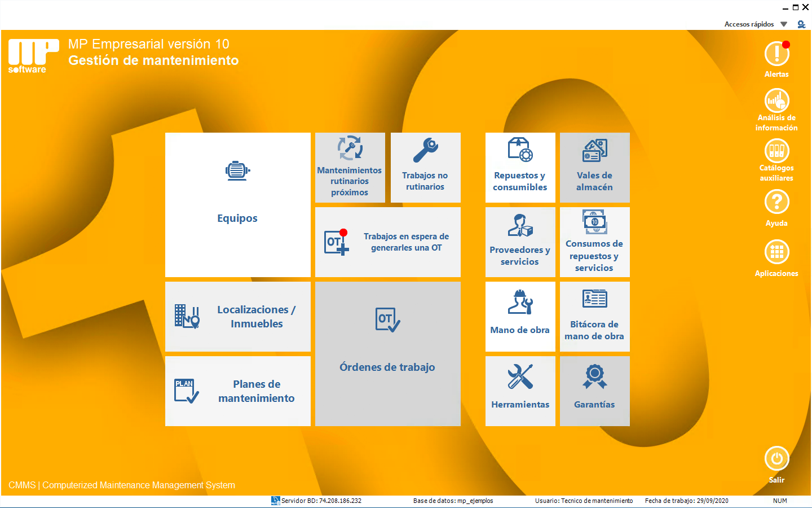The image size is (812, 508).
Task: Open Proveedores y servicios tile
Action: (520, 242)
